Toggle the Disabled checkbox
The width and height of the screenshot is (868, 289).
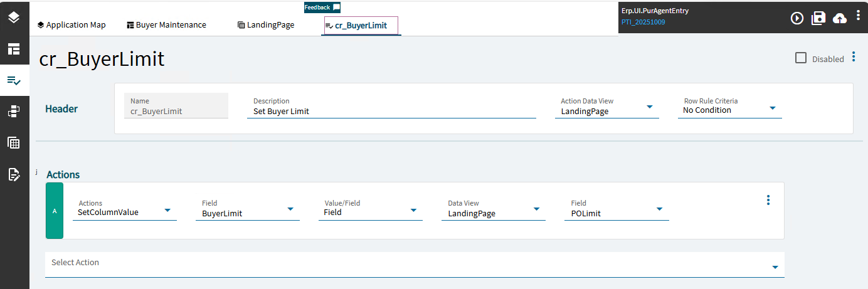[800, 58]
